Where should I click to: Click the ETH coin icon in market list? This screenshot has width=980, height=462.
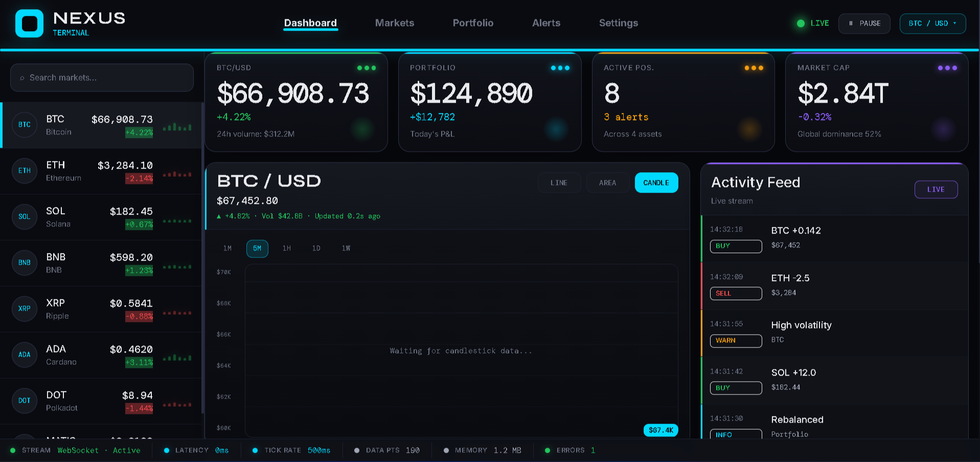click(25, 171)
